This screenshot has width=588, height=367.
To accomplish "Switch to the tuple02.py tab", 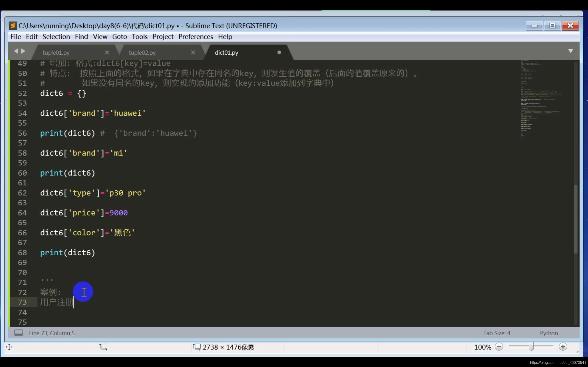I will (x=142, y=53).
